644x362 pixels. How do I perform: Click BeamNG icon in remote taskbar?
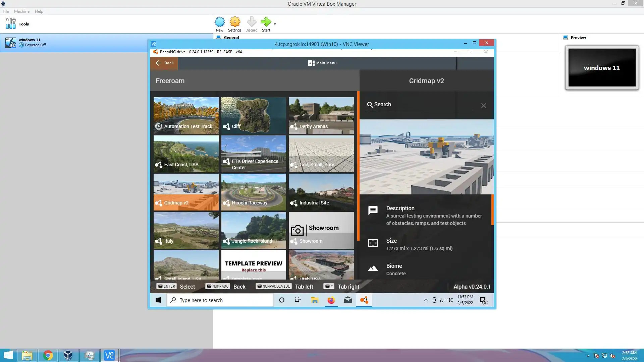click(364, 300)
